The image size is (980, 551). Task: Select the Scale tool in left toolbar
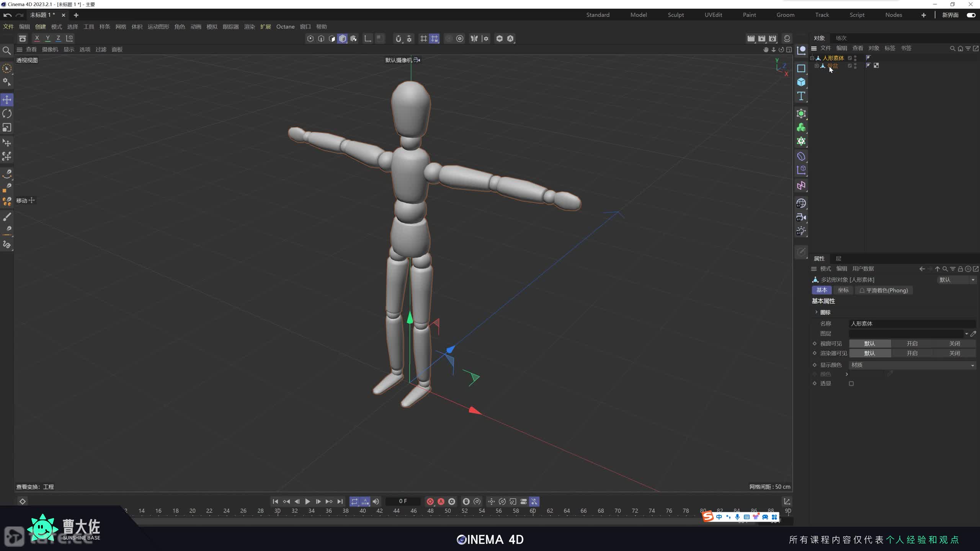7,127
